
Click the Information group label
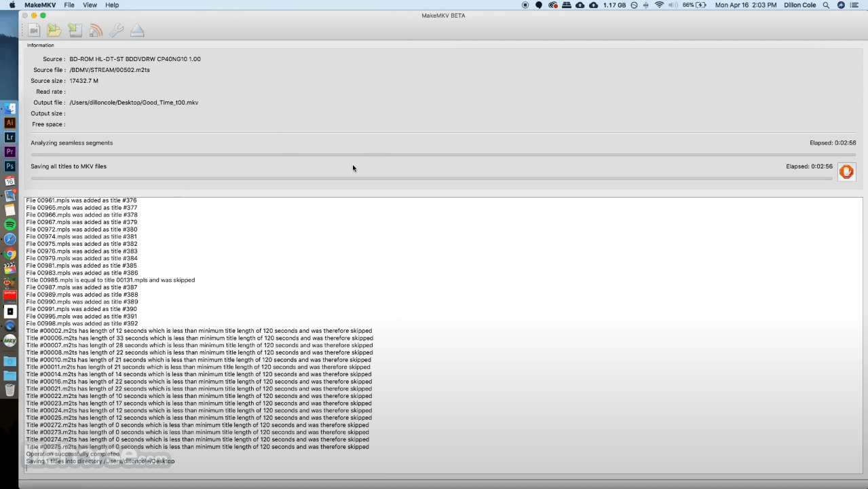(41, 46)
